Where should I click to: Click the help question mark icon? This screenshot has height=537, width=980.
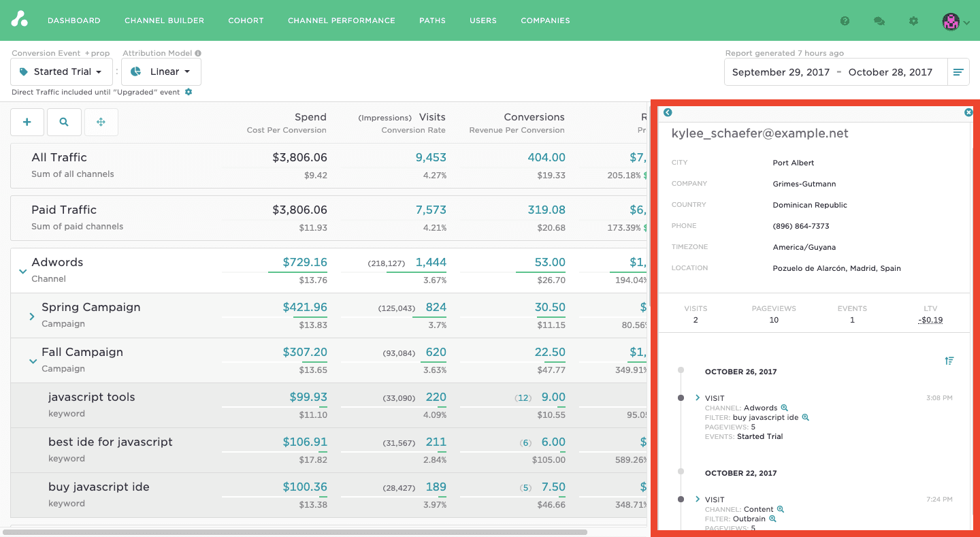(845, 21)
